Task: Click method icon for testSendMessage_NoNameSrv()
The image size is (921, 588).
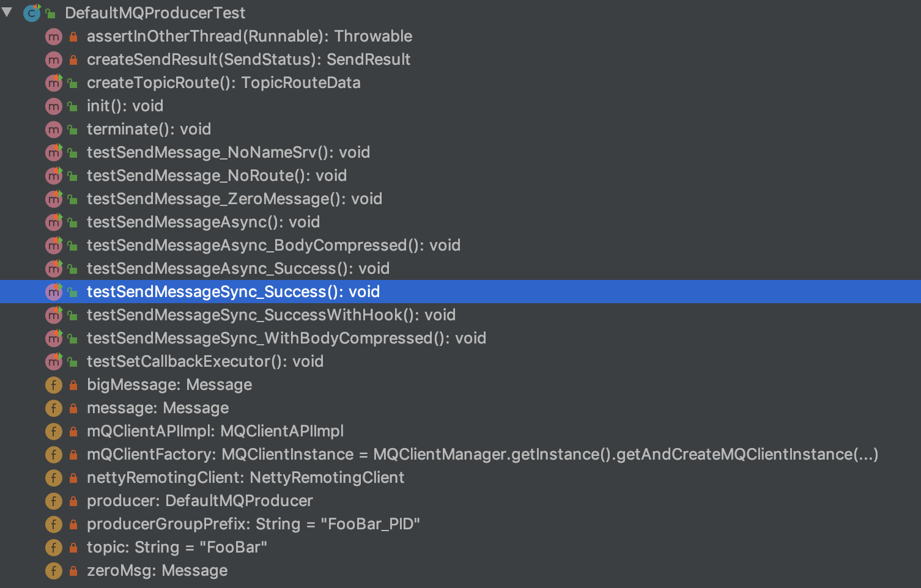Action: pyautogui.click(x=54, y=152)
